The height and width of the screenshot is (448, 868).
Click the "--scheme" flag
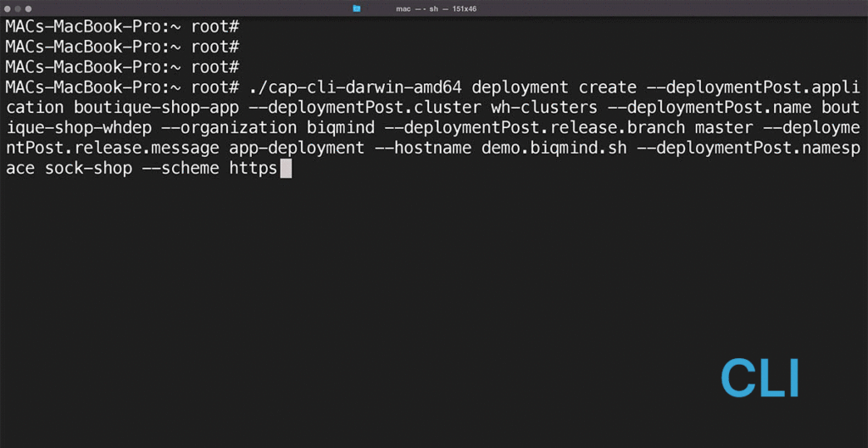click(181, 169)
